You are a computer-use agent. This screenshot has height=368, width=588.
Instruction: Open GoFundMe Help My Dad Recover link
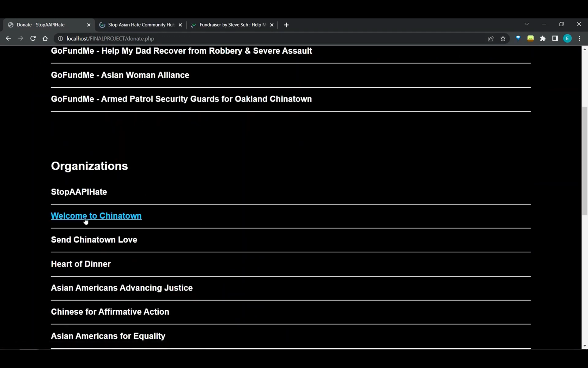coord(181,51)
